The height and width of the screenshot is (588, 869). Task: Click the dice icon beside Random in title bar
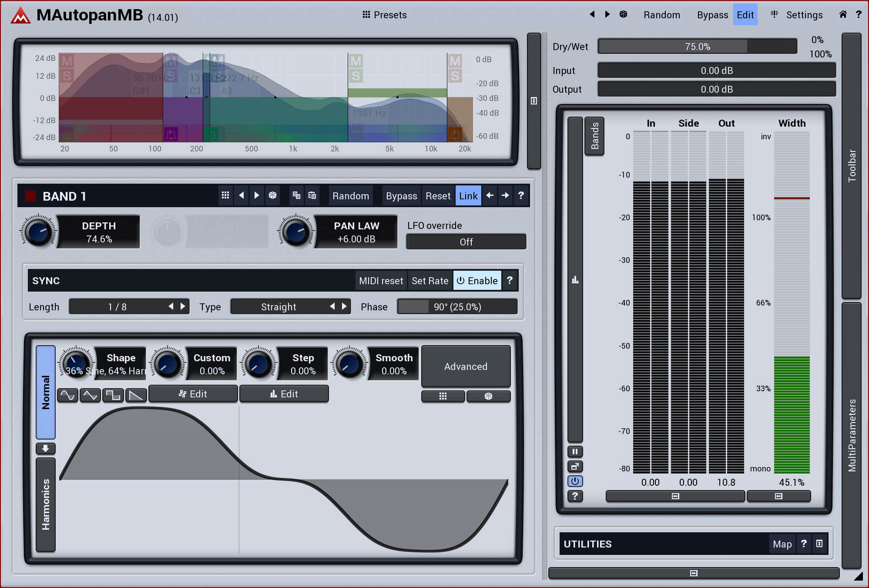click(x=623, y=14)
